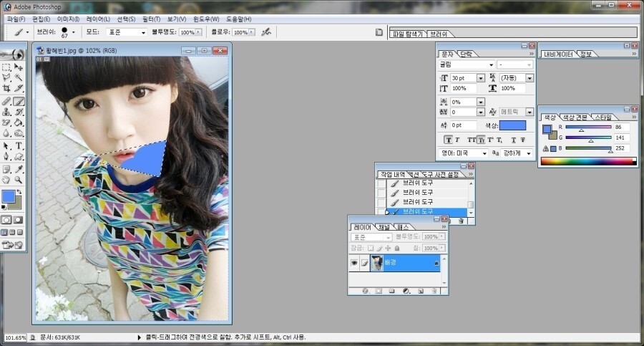Screen dimensions: 644x346
Task: Select the Eyedropper tool
Action: (x=19, y=169)
